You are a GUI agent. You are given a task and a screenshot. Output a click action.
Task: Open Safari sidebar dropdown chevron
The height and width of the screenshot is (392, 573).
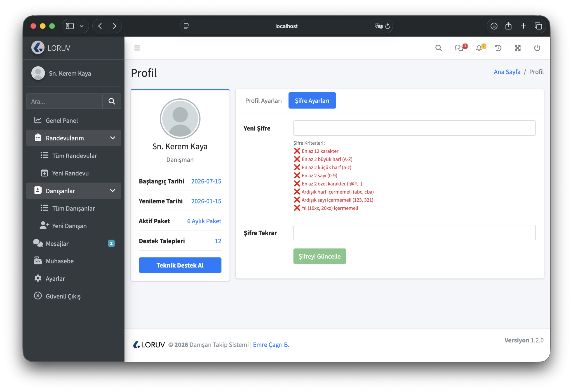[x=81, y=26]
